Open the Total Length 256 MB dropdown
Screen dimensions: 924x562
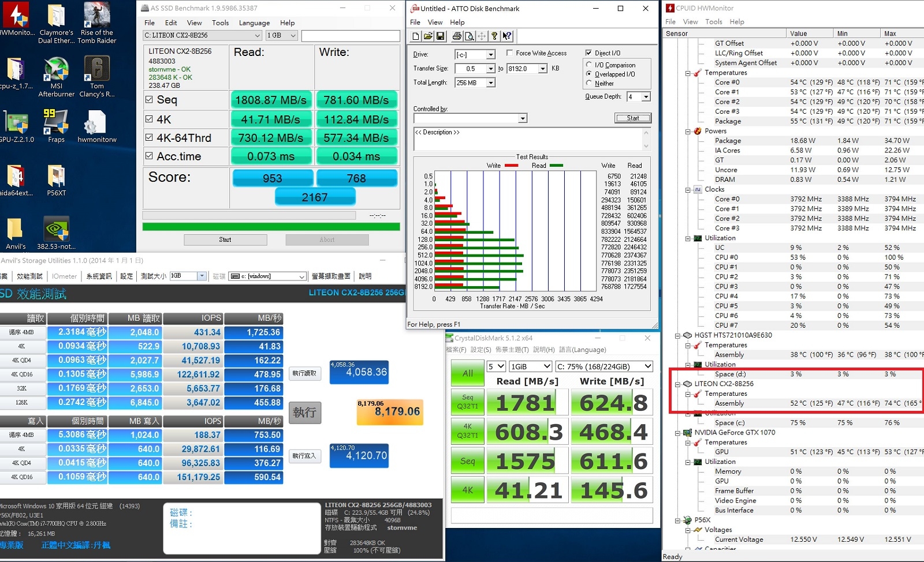[475, 83]
